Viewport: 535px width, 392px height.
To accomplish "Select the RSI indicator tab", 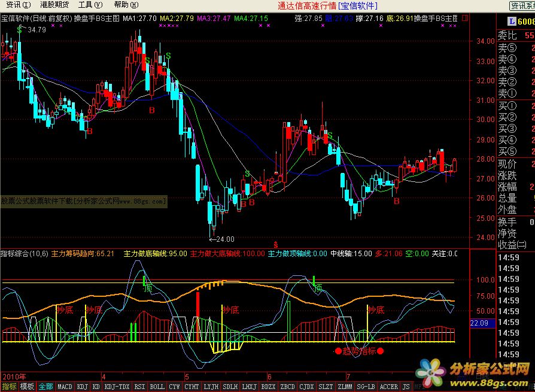I will click(x=139, y=387).
